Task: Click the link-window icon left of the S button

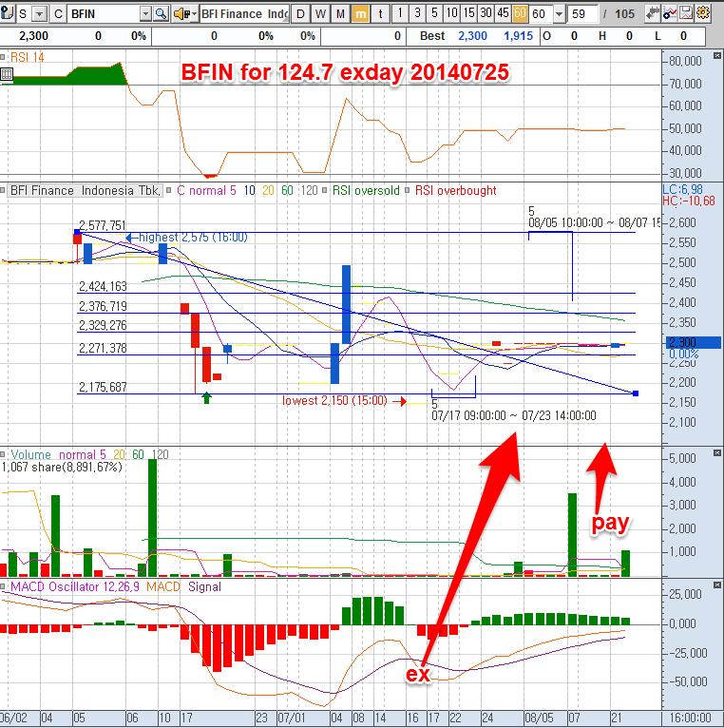Action: [7, 13]
